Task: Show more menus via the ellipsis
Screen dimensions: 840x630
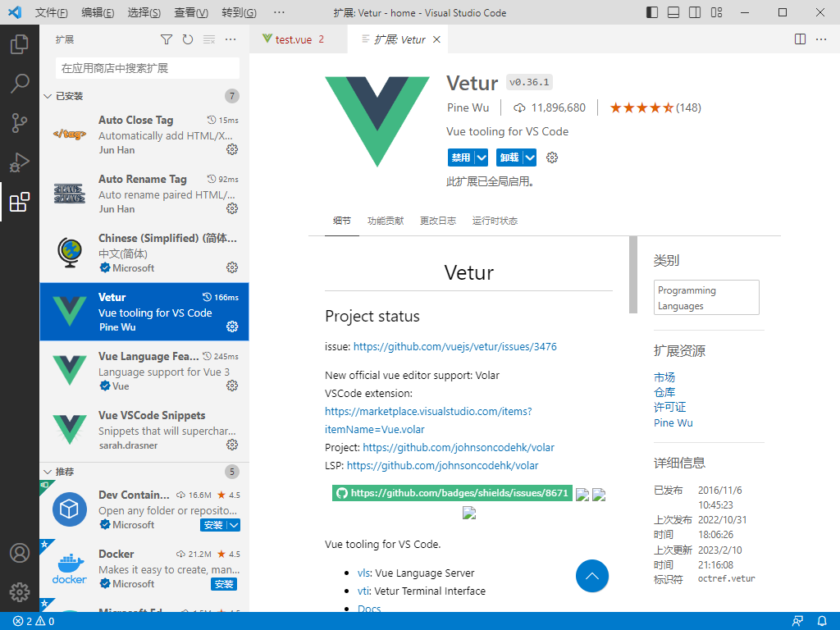Action: [x=279, y=12]
